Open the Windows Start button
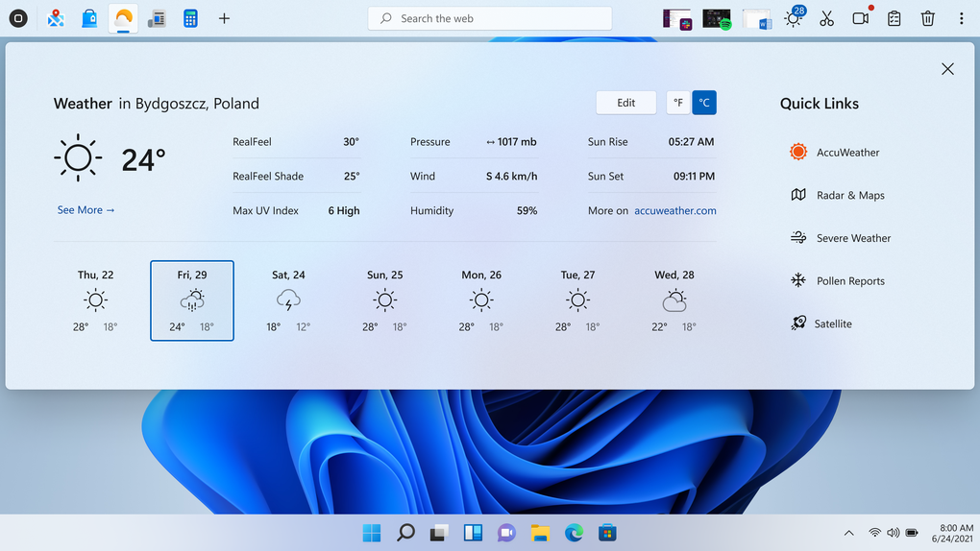Viewport: 980px width, 551px height. tap(372, 533)
